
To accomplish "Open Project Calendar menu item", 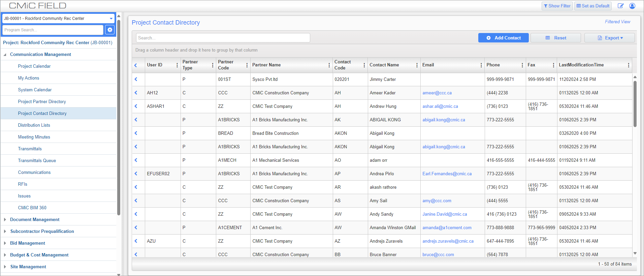I will (x=34, y=66).
